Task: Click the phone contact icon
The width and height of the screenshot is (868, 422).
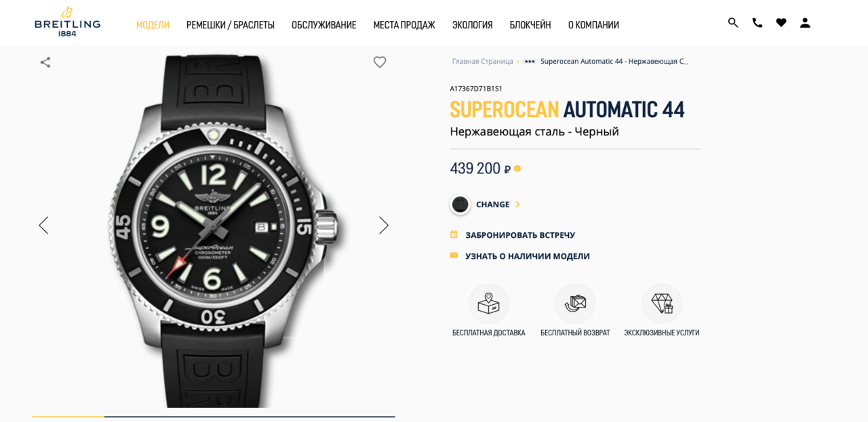Action: click(x=757, y=22)
